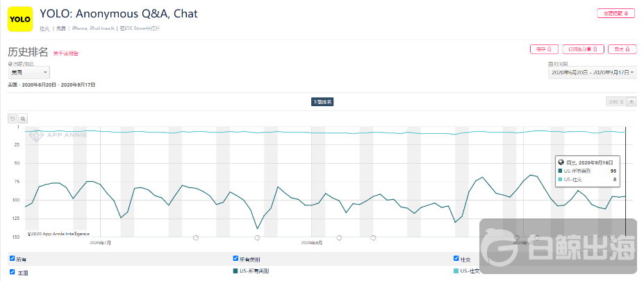Open the 关于该报告 link
The image size is (644, 281).
point(66,53)
